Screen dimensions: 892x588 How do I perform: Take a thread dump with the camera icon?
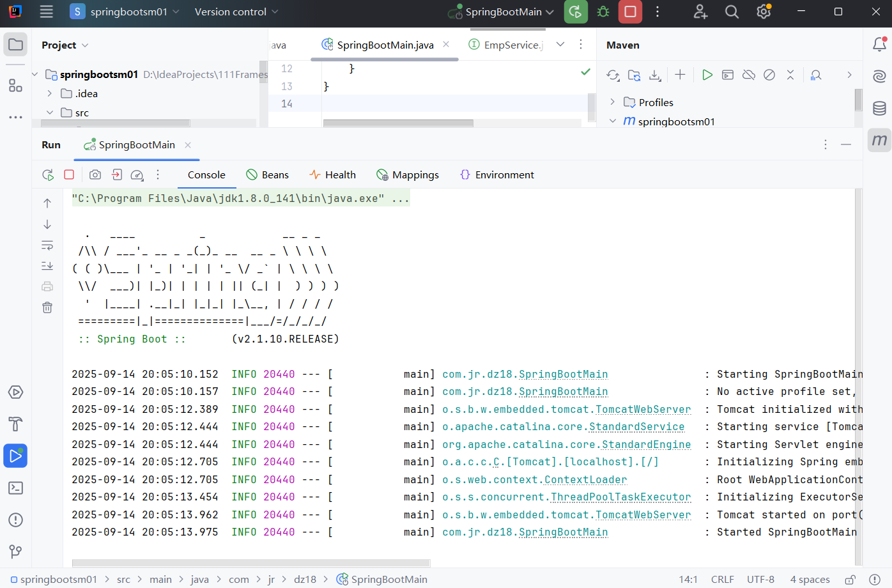tap(95, 174)
